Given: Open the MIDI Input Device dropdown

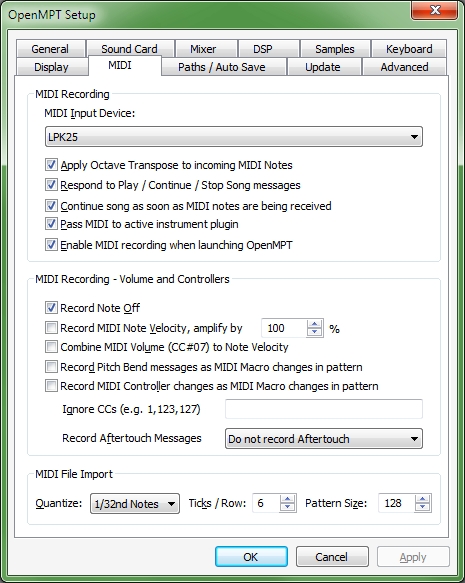Looking at the screenshot, I should coord(234,136).
